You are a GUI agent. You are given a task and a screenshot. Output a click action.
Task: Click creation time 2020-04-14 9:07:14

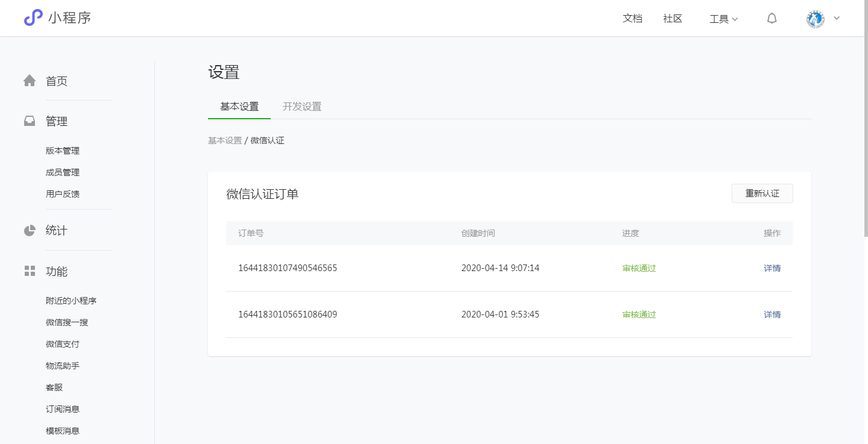click(500, 268)
